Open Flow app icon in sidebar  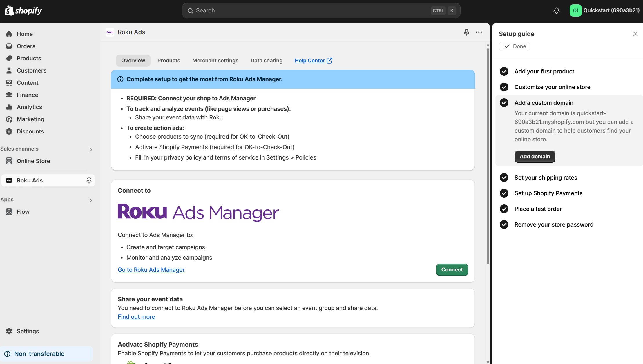tap(9, 212)
